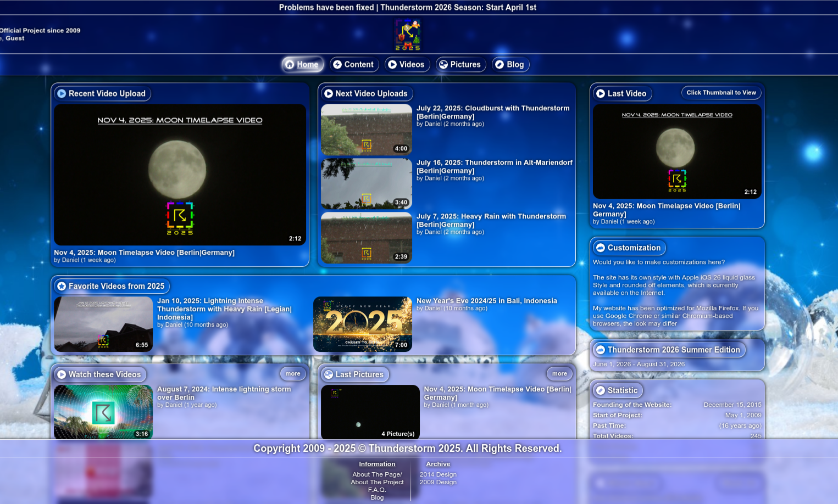The image size is (838, 504).
Task: Open the F.A.Q. footer link
Action: click(x=377, y=490)
